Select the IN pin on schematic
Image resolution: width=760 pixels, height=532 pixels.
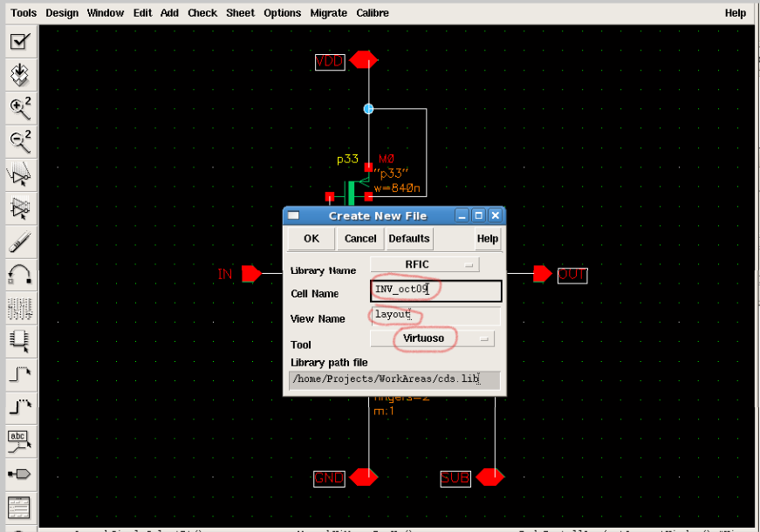(251, 274)
